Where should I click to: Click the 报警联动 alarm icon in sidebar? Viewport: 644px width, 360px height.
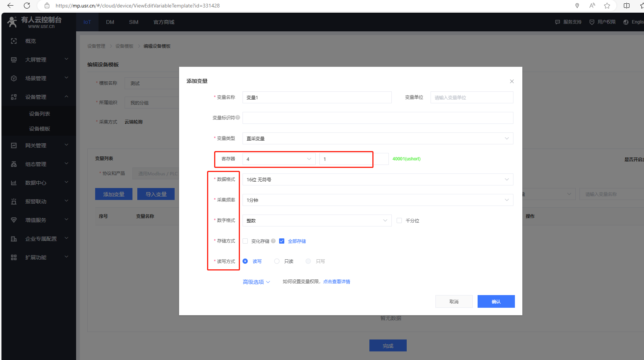click(14, 201)
